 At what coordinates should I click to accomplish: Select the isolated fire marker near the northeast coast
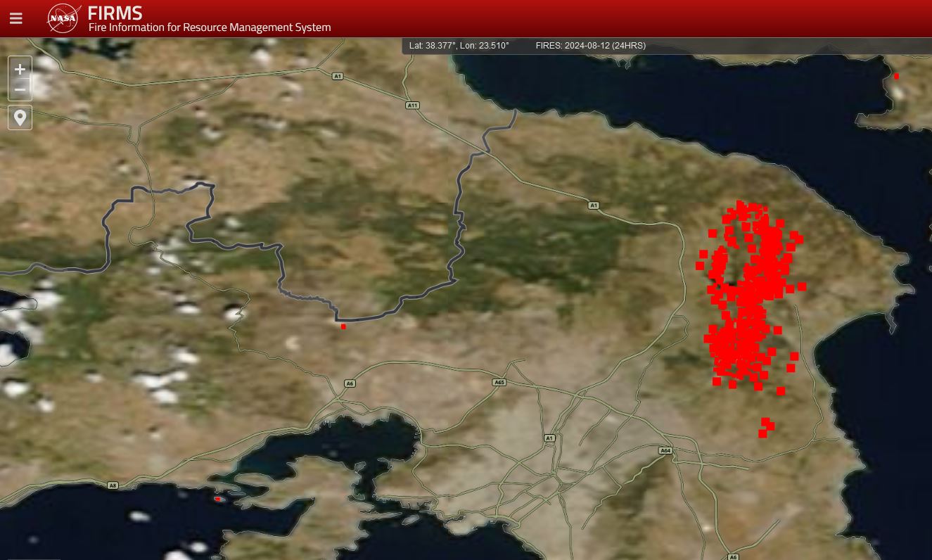(896, 76)
